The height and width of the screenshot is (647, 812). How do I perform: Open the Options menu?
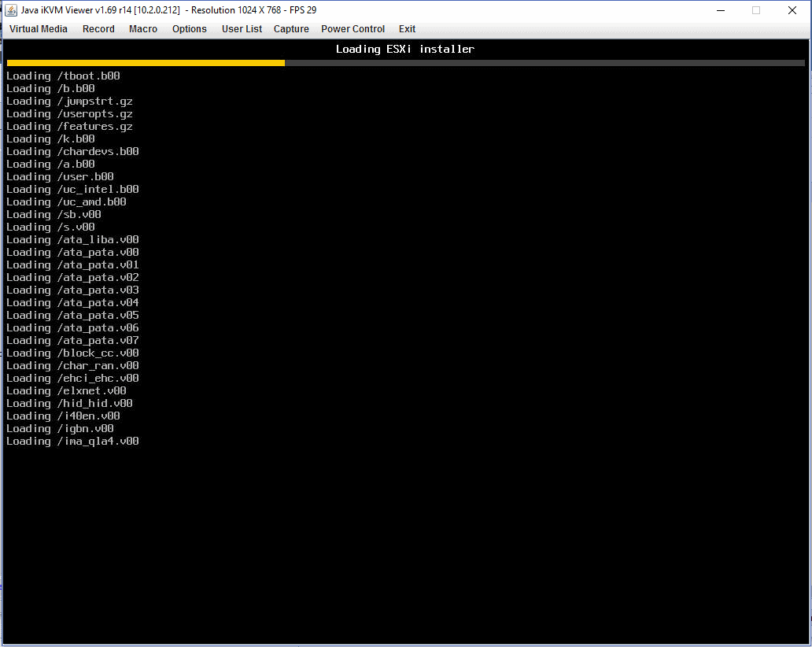190,29
